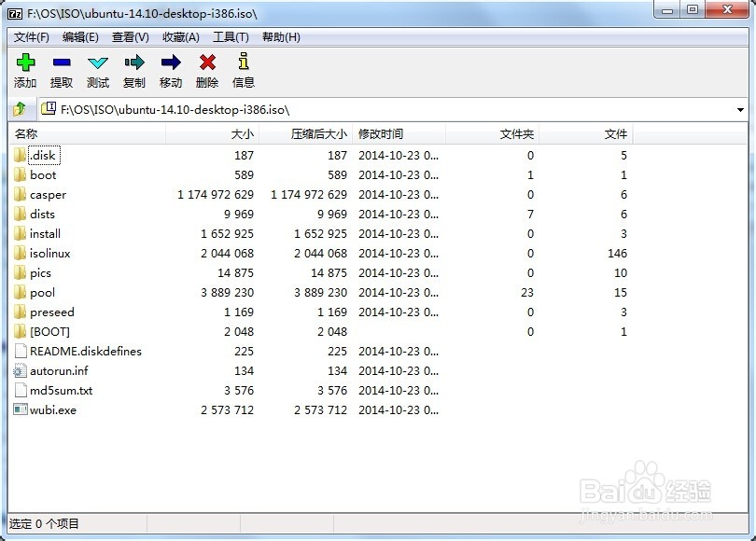This screenshot has height=541, width=756.
Task: Sort by 名称 column header
Action: [x=87, y=134]
